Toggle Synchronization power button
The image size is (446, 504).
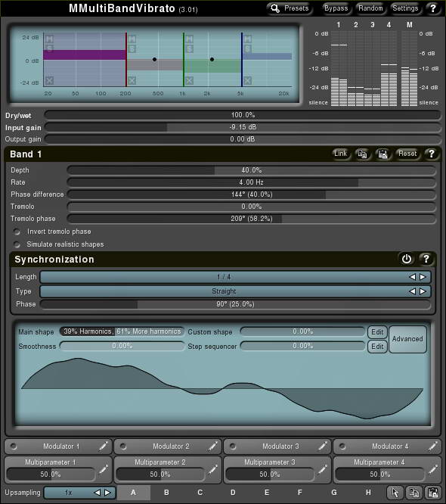[x=407, y=259]
